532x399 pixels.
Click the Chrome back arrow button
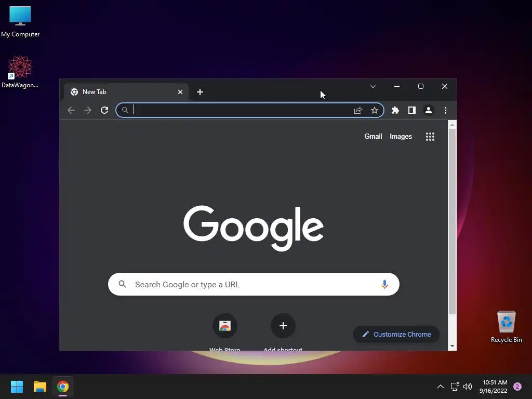click(x=71, y=110)
